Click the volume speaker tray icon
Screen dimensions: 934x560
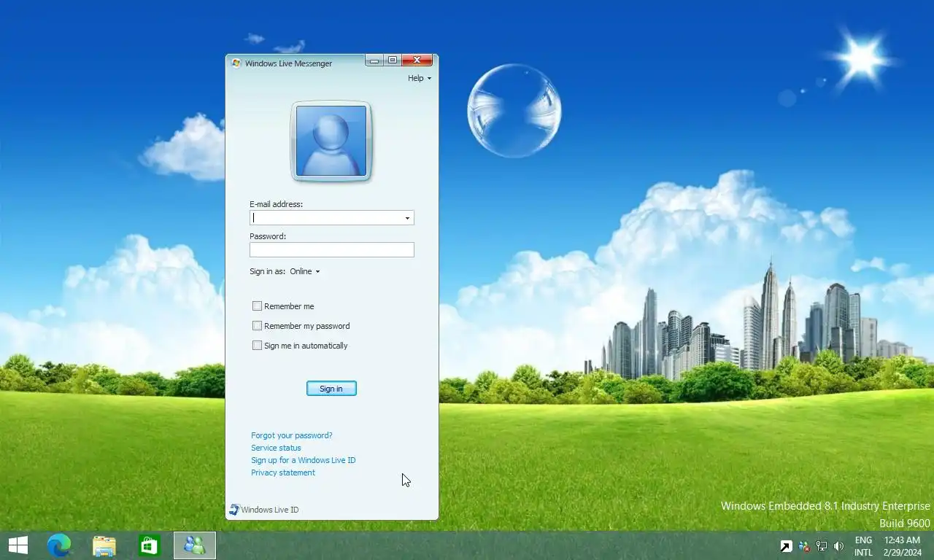coord(839,546)
